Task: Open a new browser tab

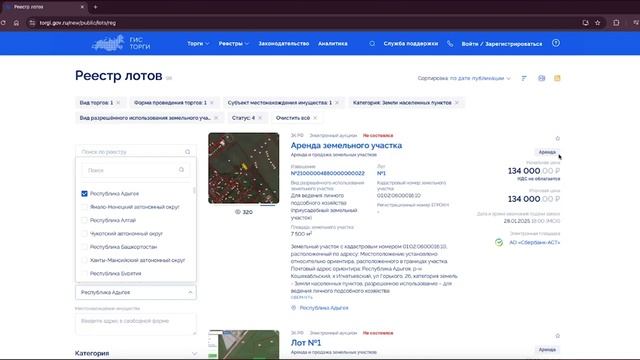Action: click(x=96, y=7)
